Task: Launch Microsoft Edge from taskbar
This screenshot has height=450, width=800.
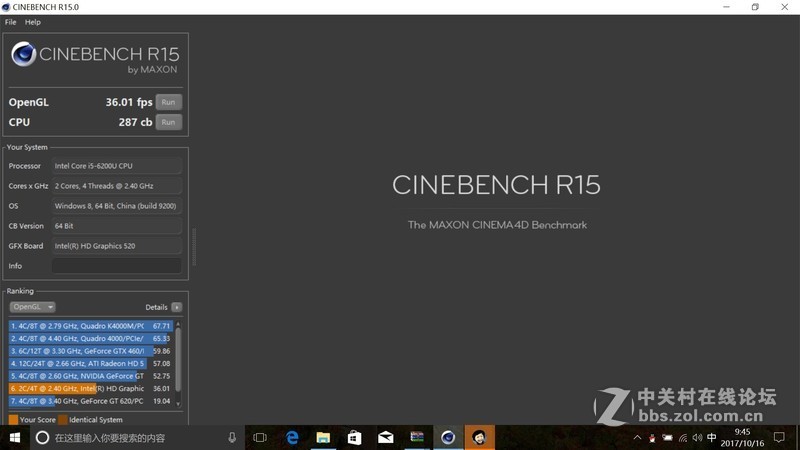Action: (292, 438)
